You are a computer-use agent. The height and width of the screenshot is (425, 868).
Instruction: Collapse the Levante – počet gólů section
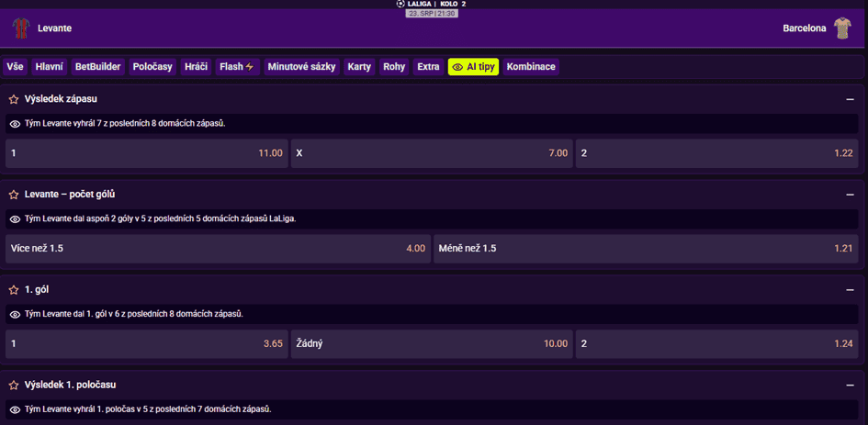[x=850, y=195]
